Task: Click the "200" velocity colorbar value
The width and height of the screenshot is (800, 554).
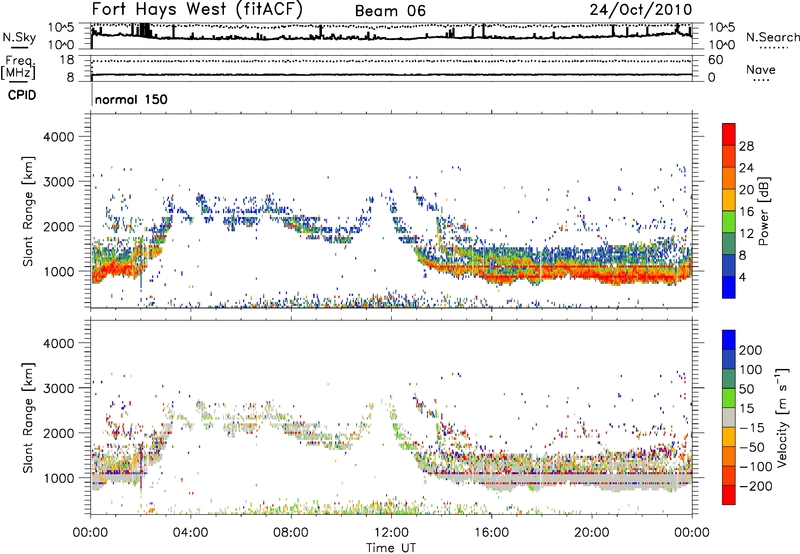Action: pos(751,350)
